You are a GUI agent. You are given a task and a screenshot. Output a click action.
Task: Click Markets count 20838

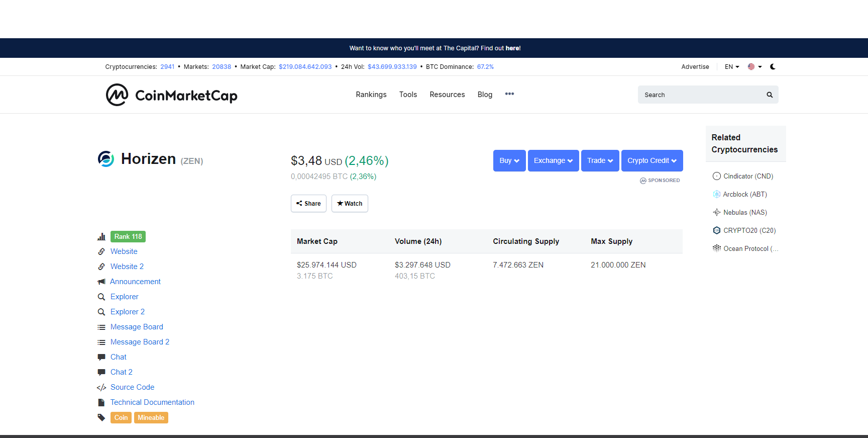222,66
